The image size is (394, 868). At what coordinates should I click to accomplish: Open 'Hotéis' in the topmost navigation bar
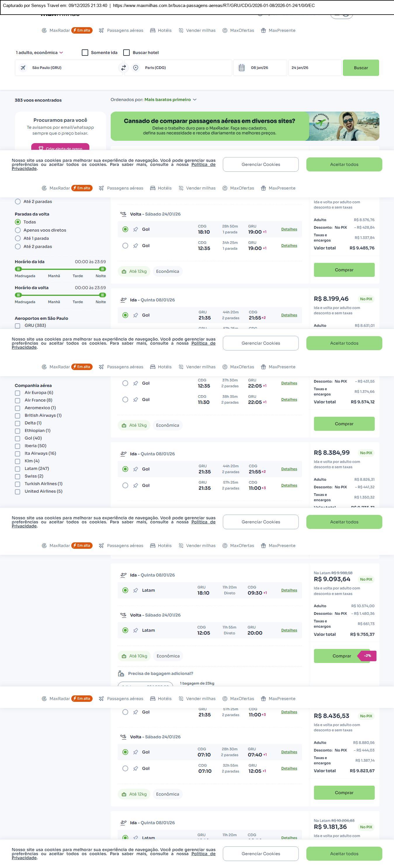point(161,30)
